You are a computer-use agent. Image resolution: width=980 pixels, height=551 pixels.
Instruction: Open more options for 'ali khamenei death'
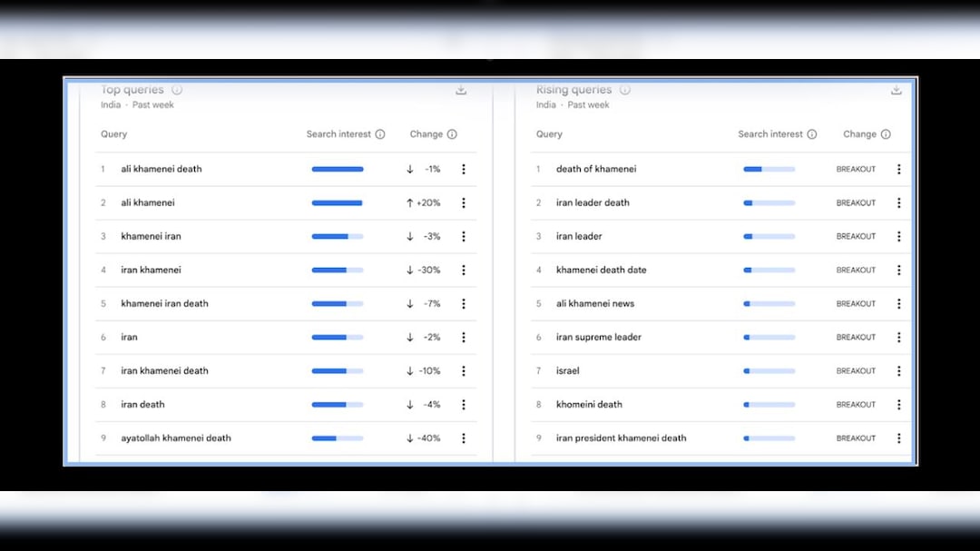coord(464,169)
